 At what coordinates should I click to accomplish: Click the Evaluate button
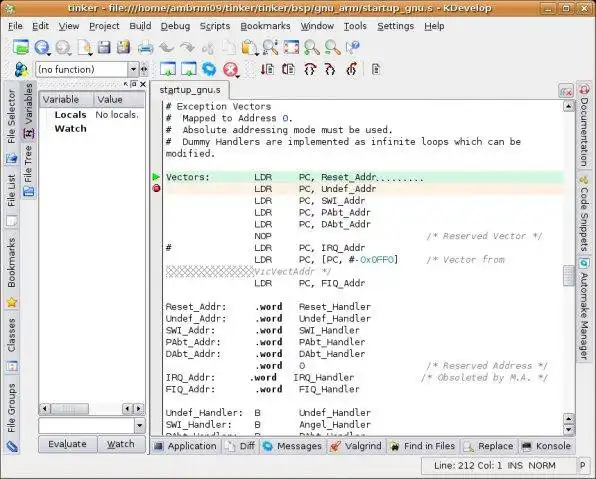click(68, 444)
